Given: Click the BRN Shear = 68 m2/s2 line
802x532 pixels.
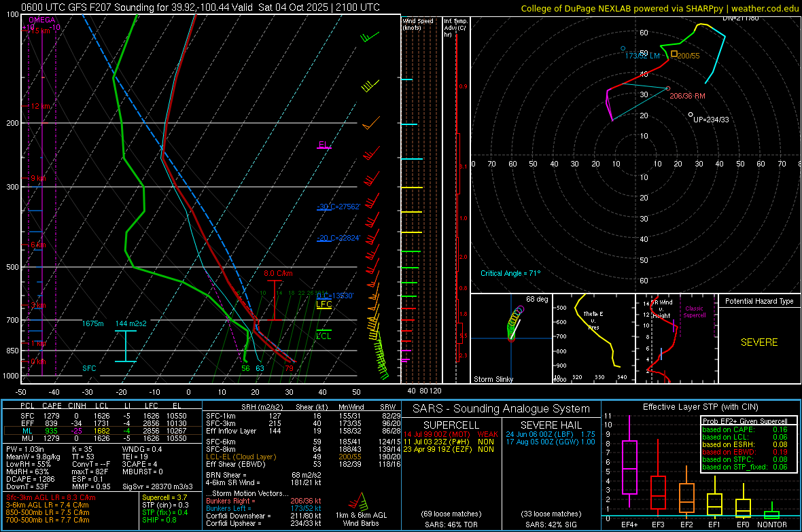Looking at the screenshot, I should pyautogui.click(x=264, y=475).
